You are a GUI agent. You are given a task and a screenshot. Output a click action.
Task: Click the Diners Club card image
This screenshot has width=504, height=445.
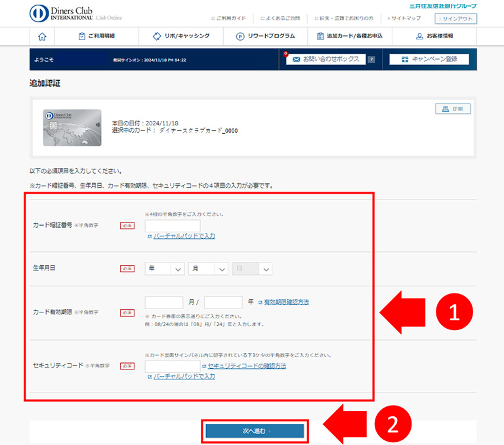pyautogui.click(x=72, y=127)
